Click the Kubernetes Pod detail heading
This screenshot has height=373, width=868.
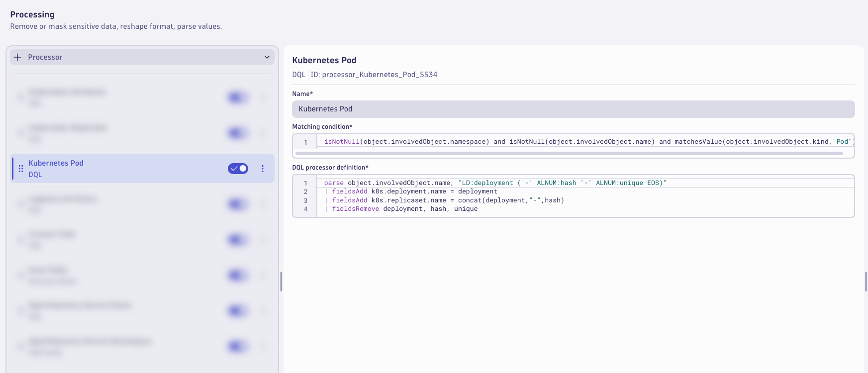(x=324, y=60)
